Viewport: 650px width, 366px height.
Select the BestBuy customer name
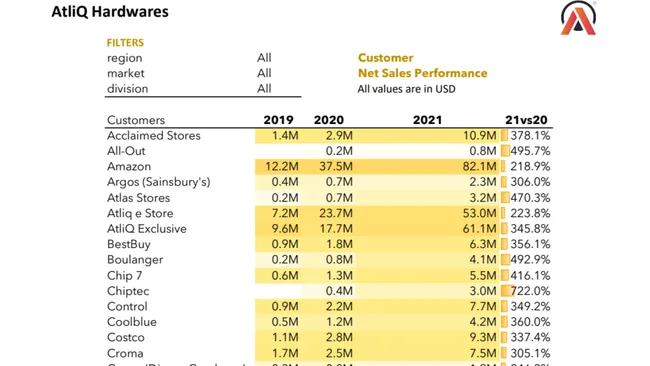click(129, 244)
